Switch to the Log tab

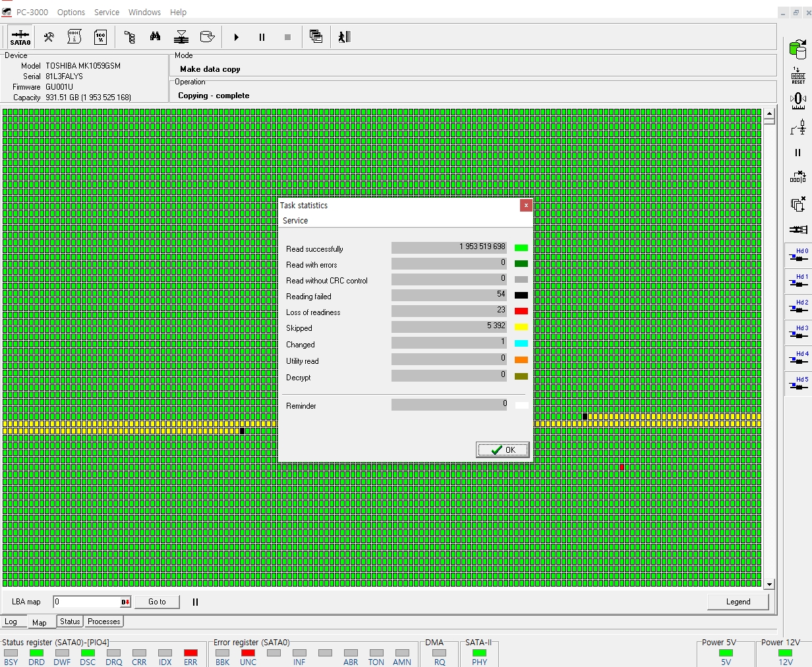point(11,622)
